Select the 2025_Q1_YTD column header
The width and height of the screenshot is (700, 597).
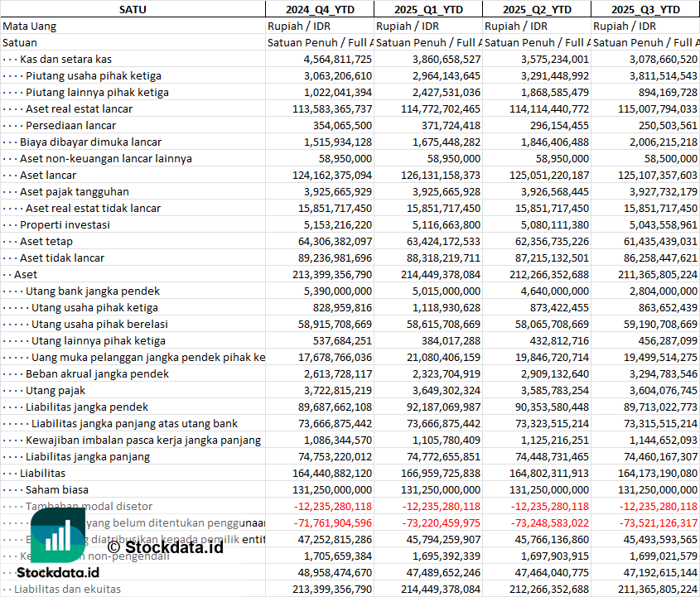coord(427,9)
